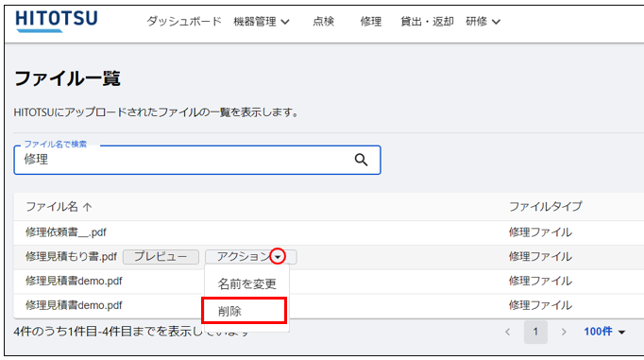Viewport: 644px width, 360px height.
Task: Click ファイル名 column header
Action: coord(52,207)
